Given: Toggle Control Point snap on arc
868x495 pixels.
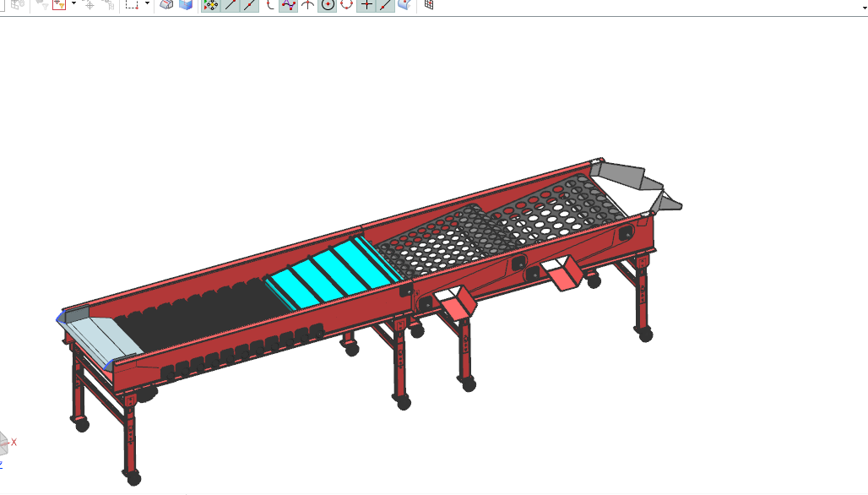Looking at the screenshot, I should click(269, 5).
